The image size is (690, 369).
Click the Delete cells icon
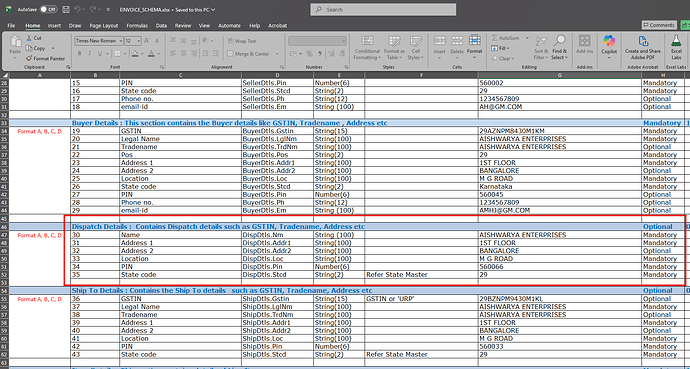[x=457, y=41]
